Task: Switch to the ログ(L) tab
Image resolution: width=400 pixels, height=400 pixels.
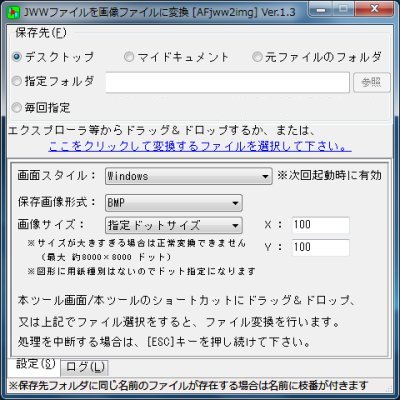Action: click(85, 367)
